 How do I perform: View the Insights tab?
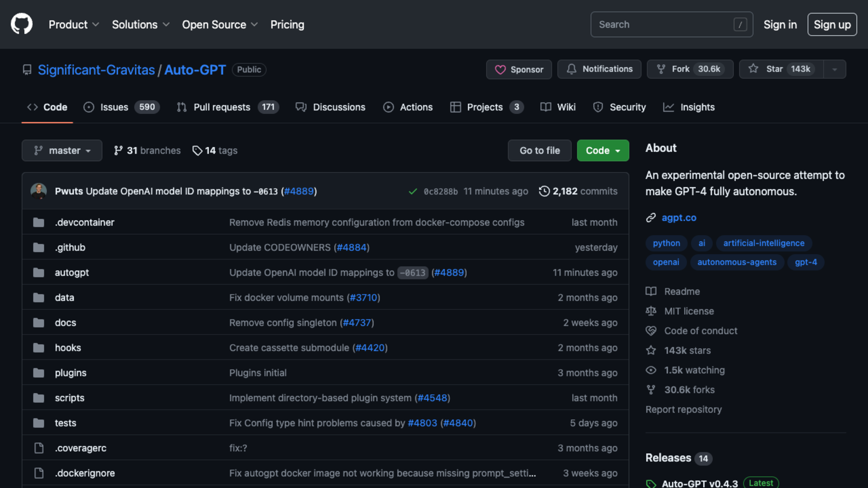point(689,107)
